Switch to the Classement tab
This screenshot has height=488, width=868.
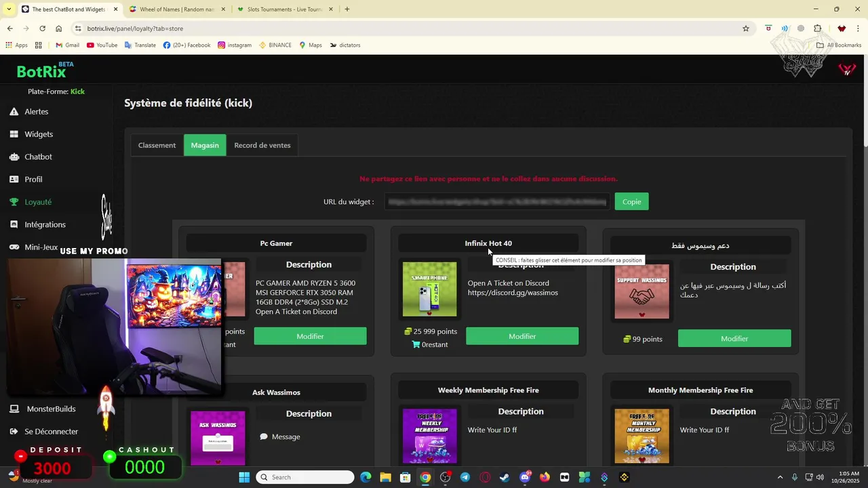[157, 145]
